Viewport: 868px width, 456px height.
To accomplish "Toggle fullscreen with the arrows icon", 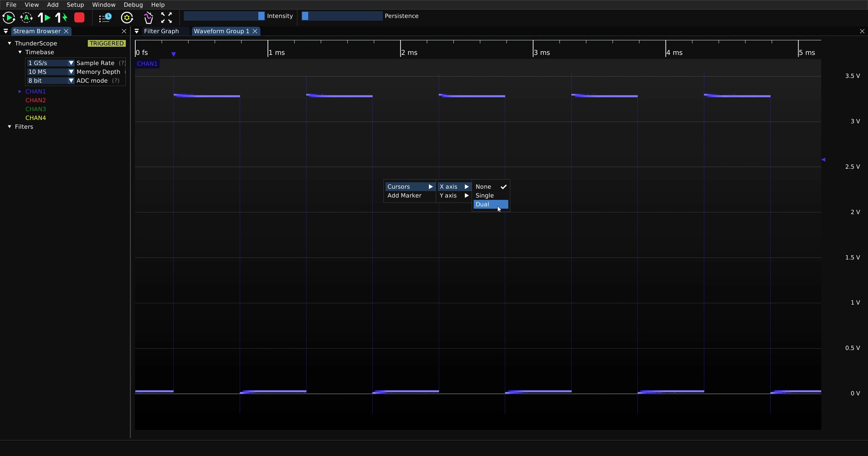I will tap(166, 18).
